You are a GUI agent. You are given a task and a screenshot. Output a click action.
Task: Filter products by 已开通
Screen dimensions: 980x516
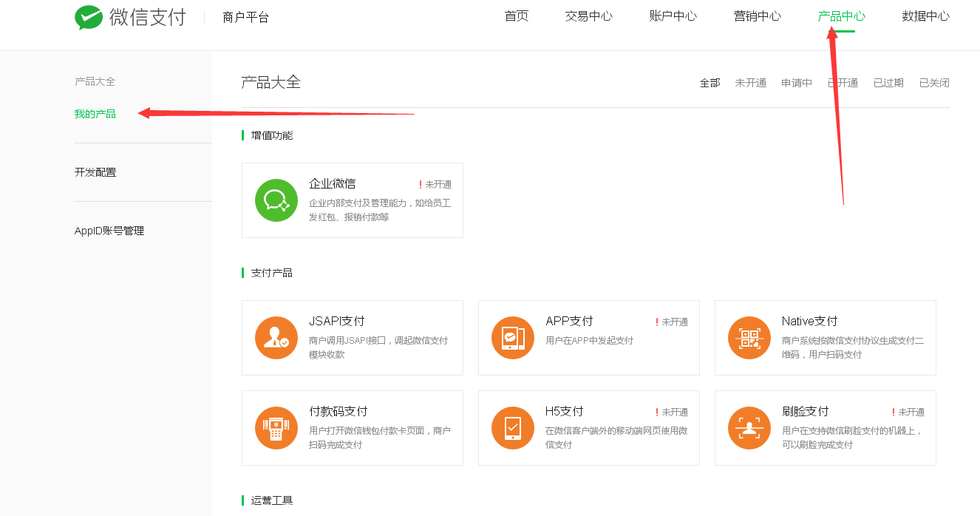pos(843,83)
